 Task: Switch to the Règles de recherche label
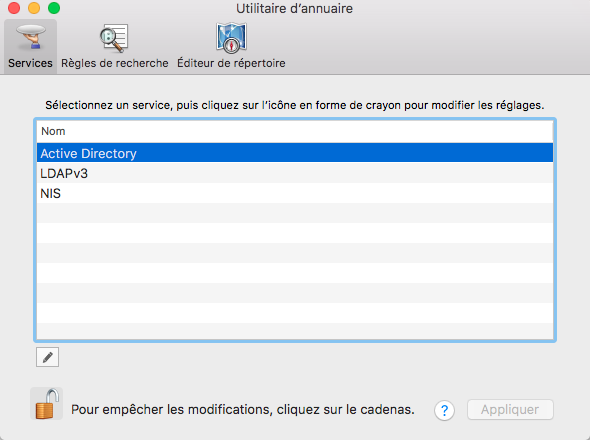(115, 63)
